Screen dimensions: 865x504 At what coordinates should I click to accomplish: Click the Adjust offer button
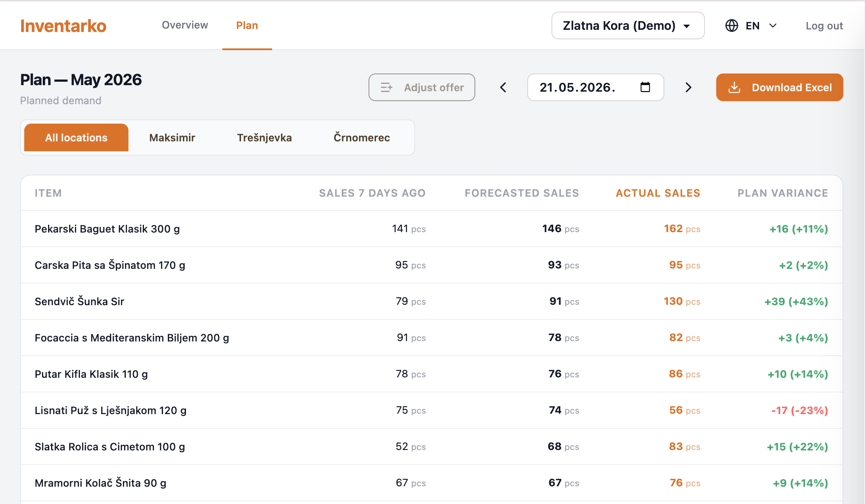click(422, 87)
